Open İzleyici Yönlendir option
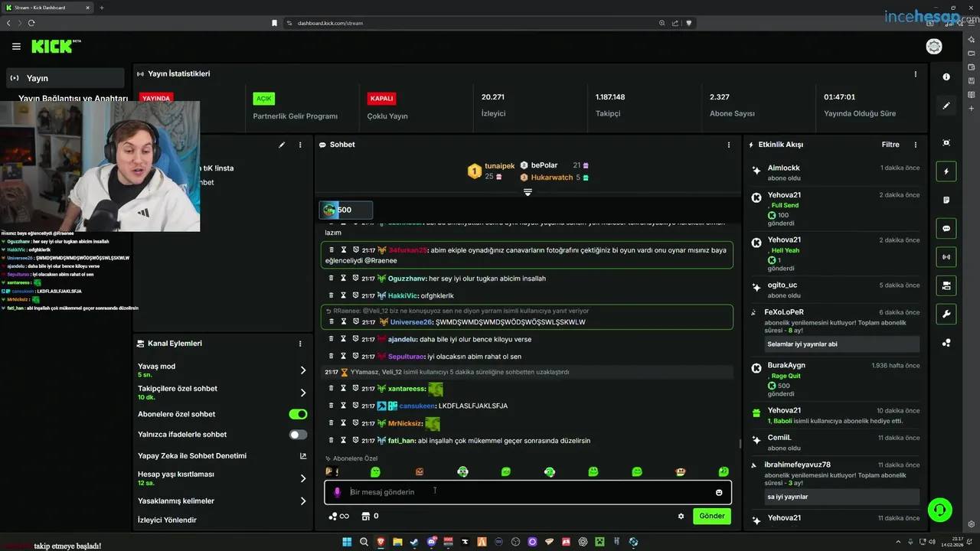 (x=167, y=520)
